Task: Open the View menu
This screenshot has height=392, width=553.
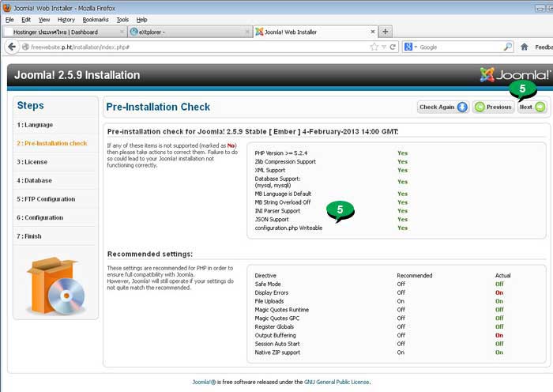Action: (44, 20)
